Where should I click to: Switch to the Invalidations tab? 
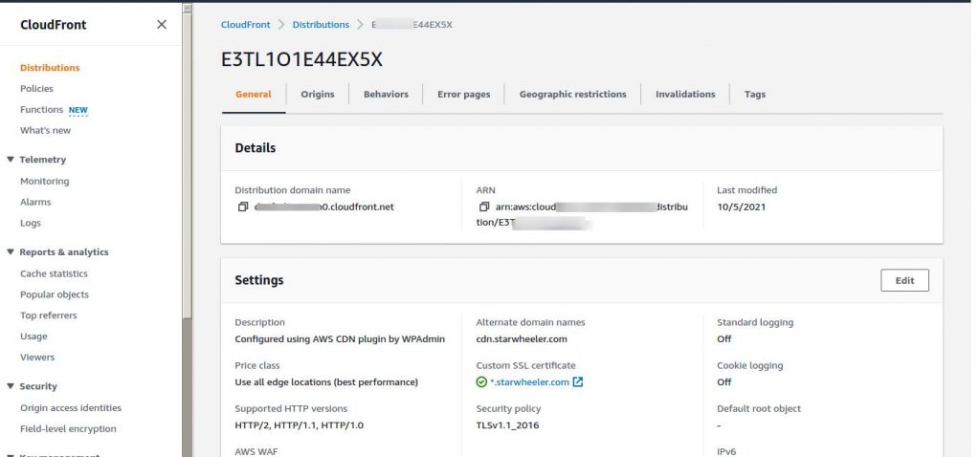685,95
